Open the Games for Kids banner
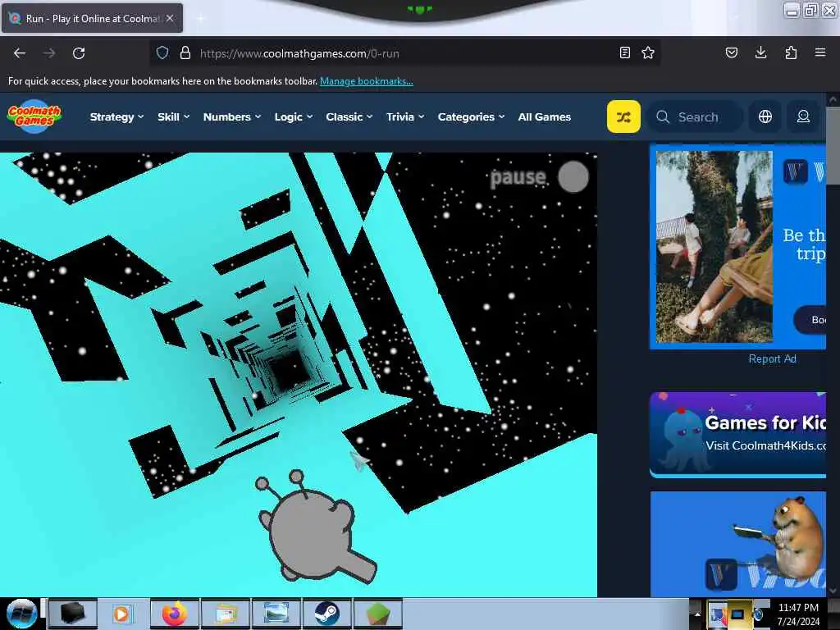Screen dimensions: 840x630 tap(738, 435)
